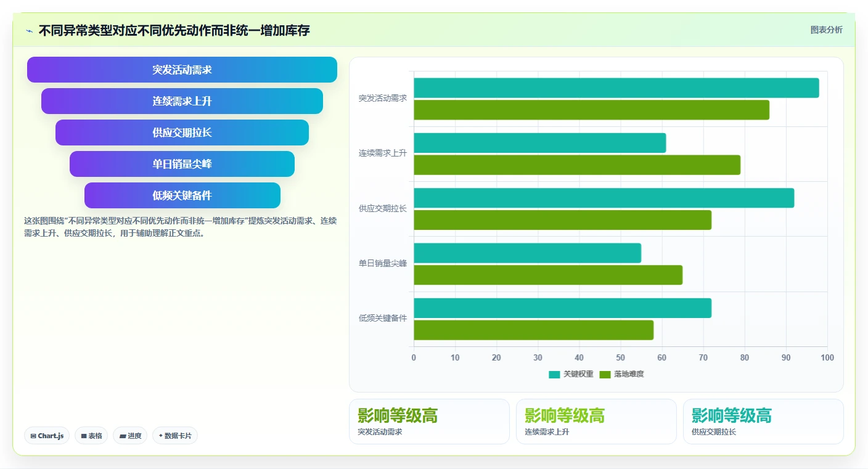Select the 连续需求上升 funnel bar
868x469 pixels.
(182, 101)
